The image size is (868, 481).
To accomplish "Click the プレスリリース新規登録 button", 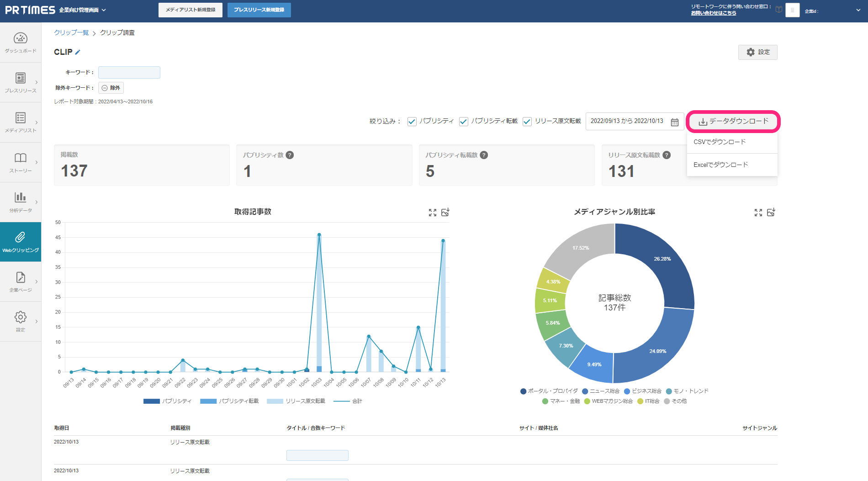I will click(x=259, y=10).
